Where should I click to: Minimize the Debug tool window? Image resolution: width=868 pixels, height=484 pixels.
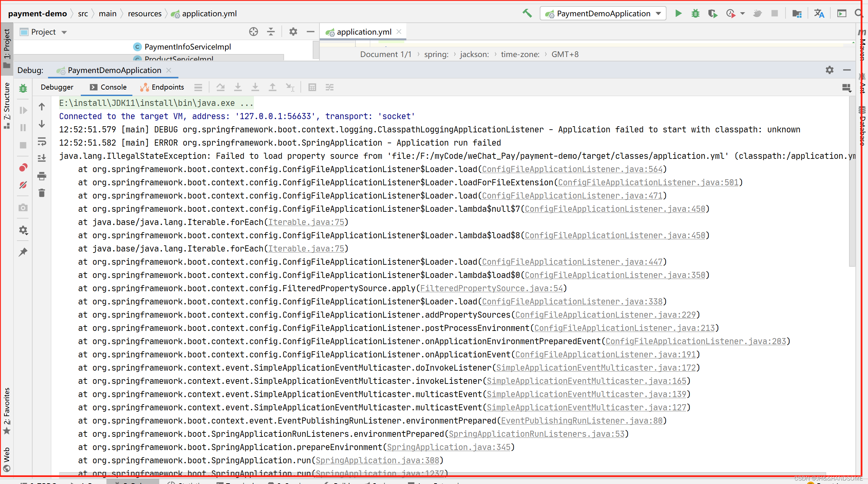[x=847, y=70]
